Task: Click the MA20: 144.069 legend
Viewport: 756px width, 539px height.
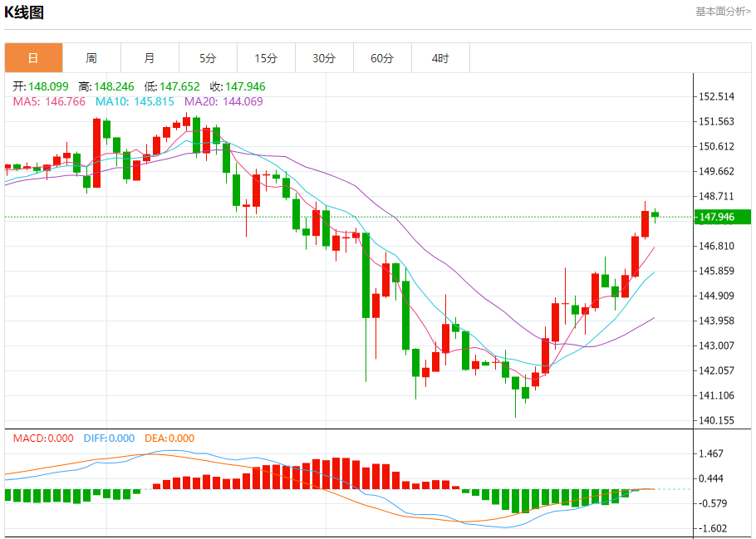Action: coord(223,101)
